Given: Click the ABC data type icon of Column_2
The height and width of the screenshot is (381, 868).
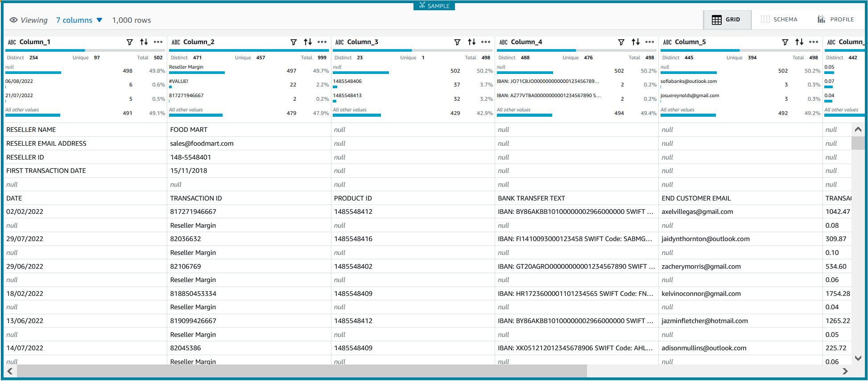Looking at the screenshot, I should [176, 42].
